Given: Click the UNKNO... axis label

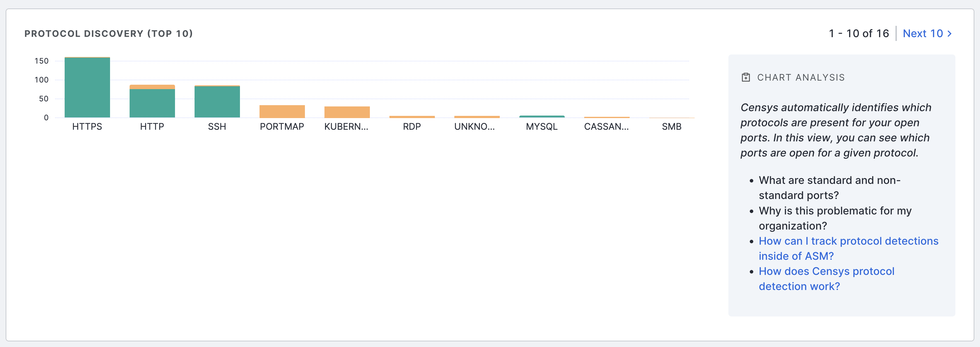Looking at the screenshot, I should 475,127.
